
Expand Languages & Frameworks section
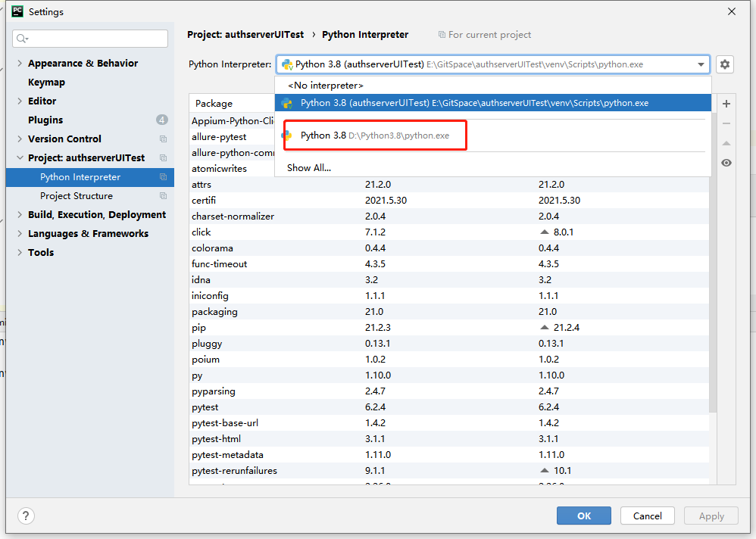click(x=20, y=233)
